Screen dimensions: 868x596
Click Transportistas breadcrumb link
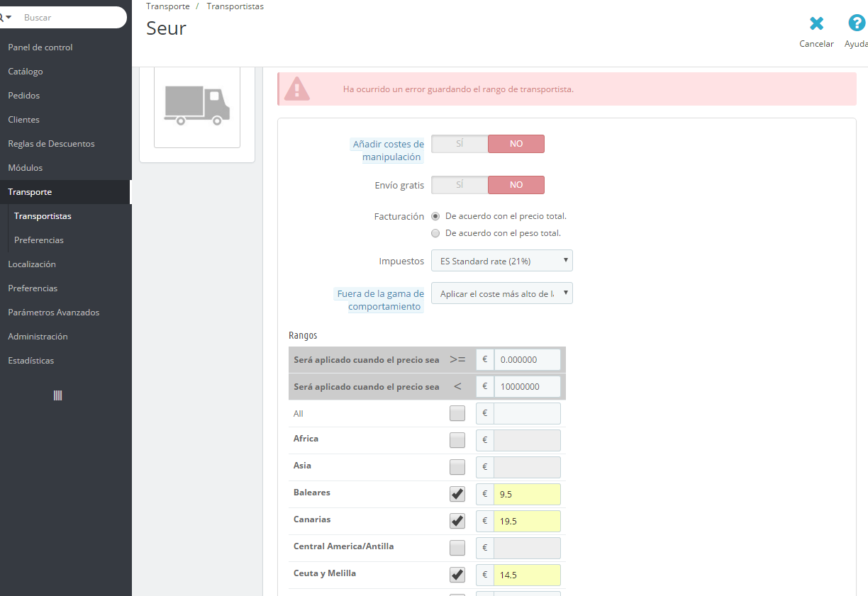(235, 6)
